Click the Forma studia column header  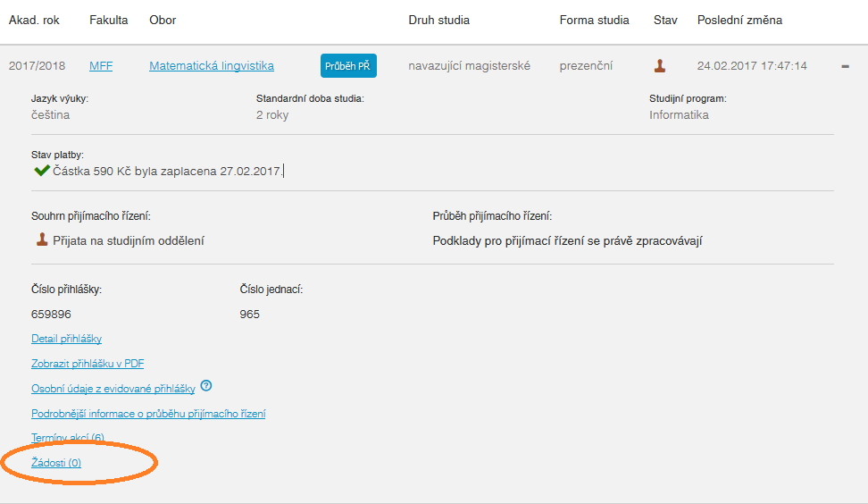point(594,20)
